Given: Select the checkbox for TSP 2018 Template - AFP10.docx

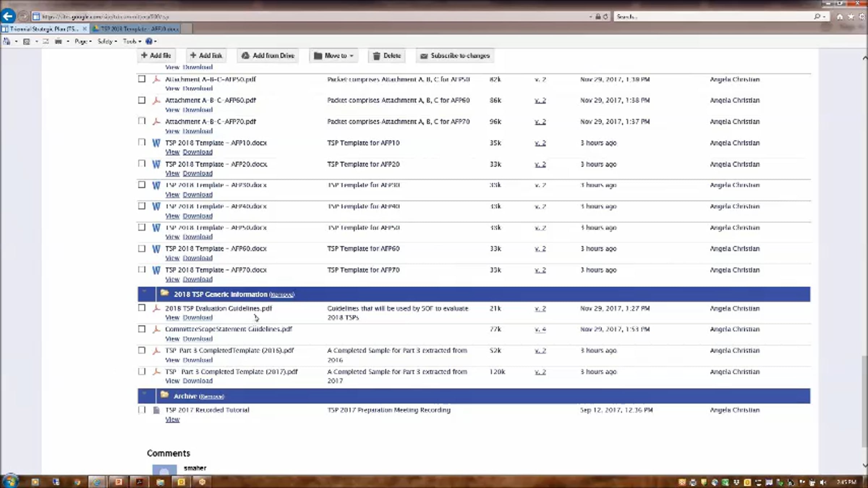Looking at the screenshot, I should 142,142.
